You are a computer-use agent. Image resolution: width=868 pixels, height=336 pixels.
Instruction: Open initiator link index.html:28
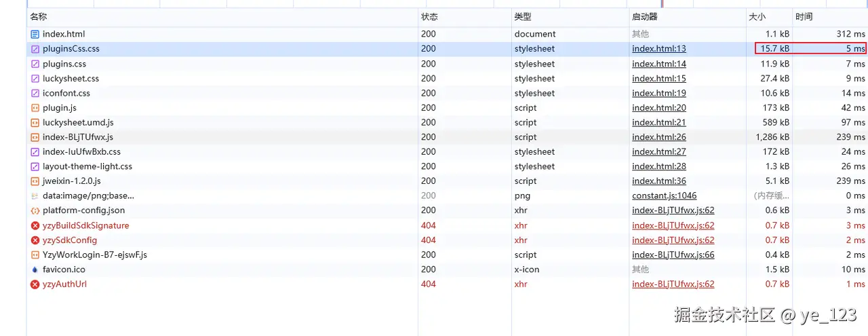659,166
